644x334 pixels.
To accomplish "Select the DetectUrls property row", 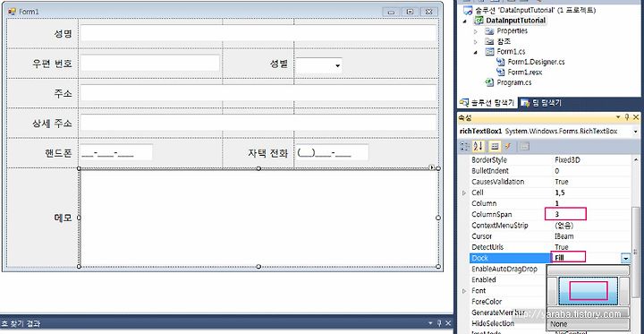I will coord(550,247).
